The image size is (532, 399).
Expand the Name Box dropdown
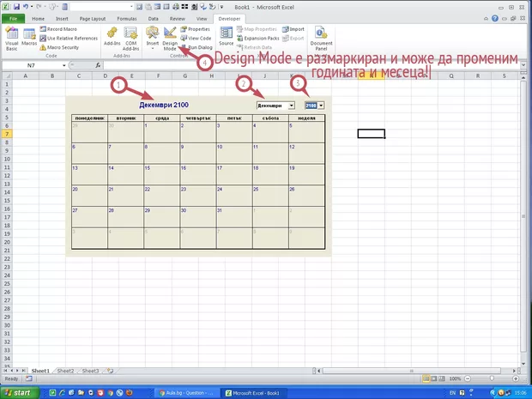(63, 65)
